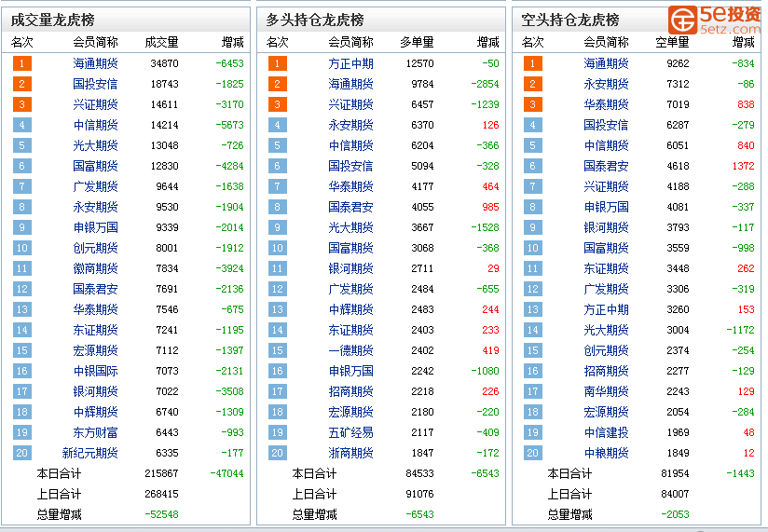Screen dimensions: 768x532
Task: Click the change value -47044
Action: pos(226,473)
